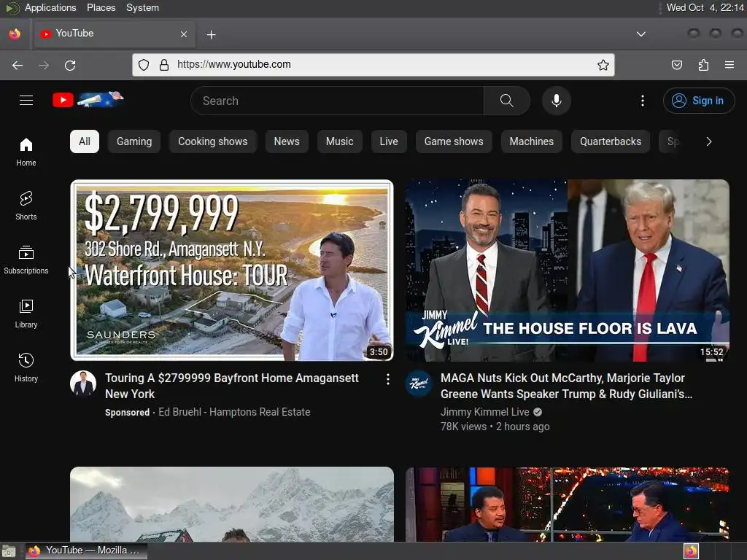Click Firefox icon in bottom-right tray
747x560 pixels.
[691, 551]
